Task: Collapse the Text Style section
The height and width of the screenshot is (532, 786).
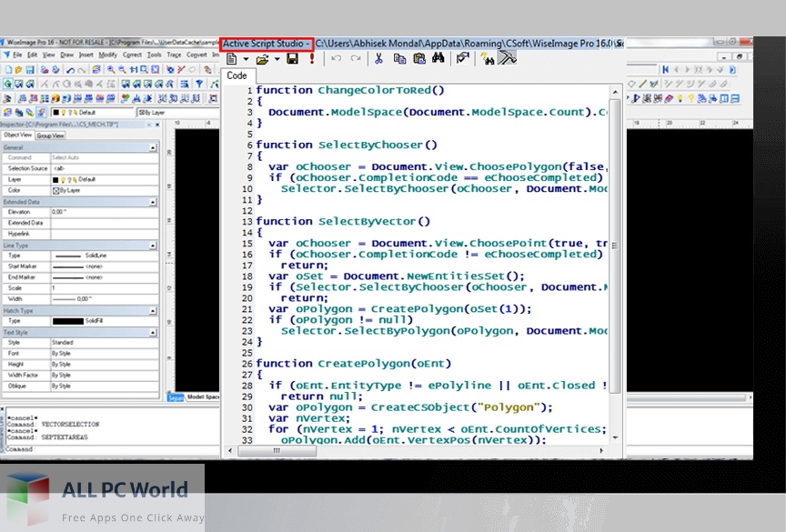Action: (x=153, y=333)
